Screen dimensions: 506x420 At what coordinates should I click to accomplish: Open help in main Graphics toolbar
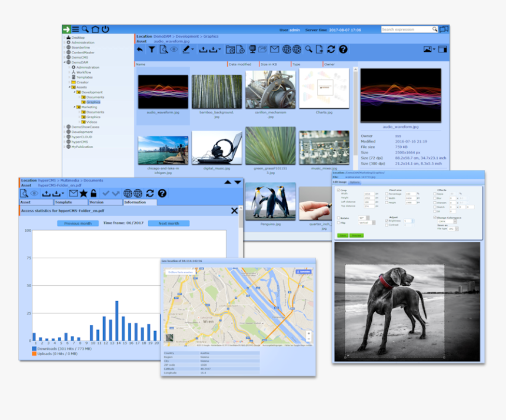pos(344,49)
